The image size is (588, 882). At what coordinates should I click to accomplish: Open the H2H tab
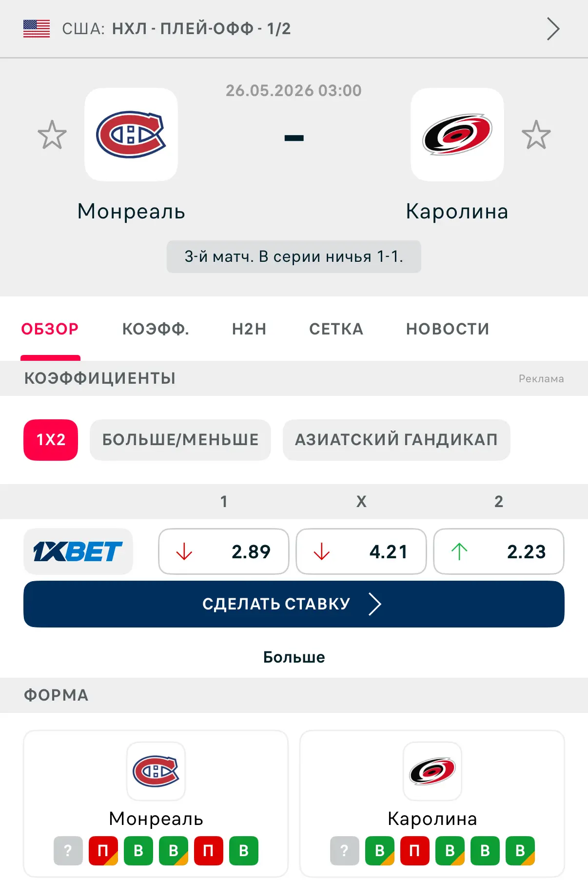pyautogui.click(x=249, y=329)
